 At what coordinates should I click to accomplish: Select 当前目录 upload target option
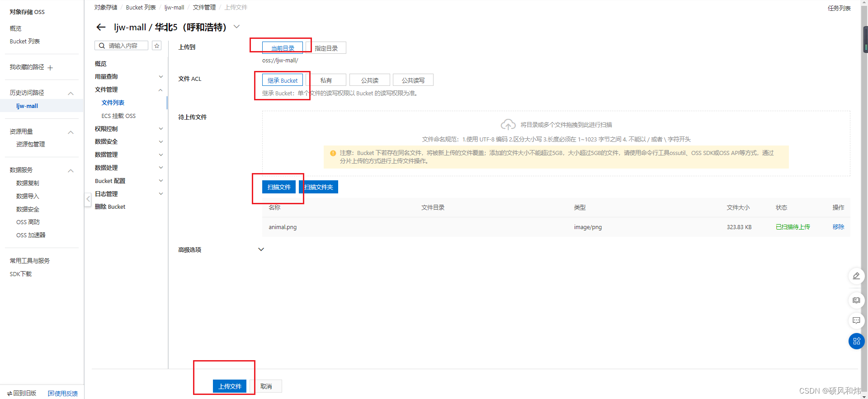[x=283, y=48]
